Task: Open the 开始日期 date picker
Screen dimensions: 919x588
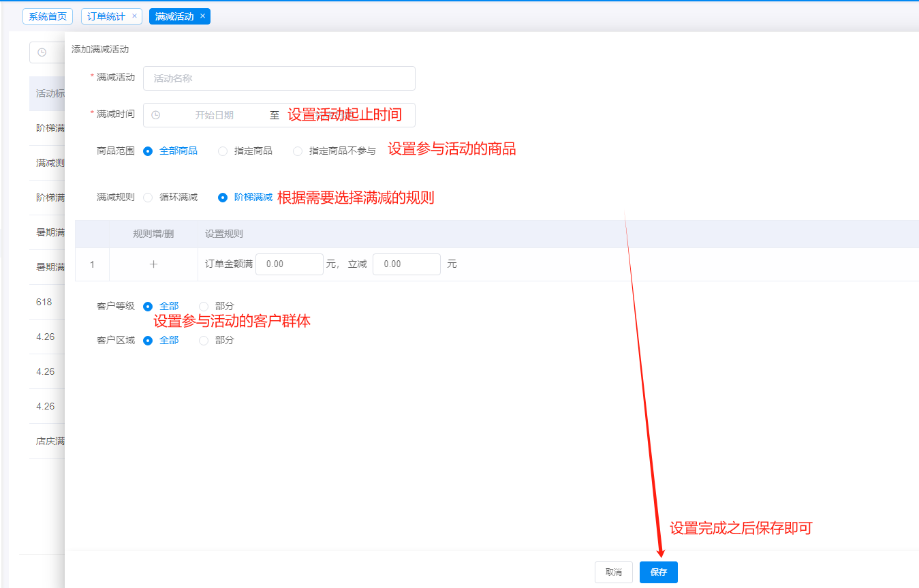Action: [214, 115]
